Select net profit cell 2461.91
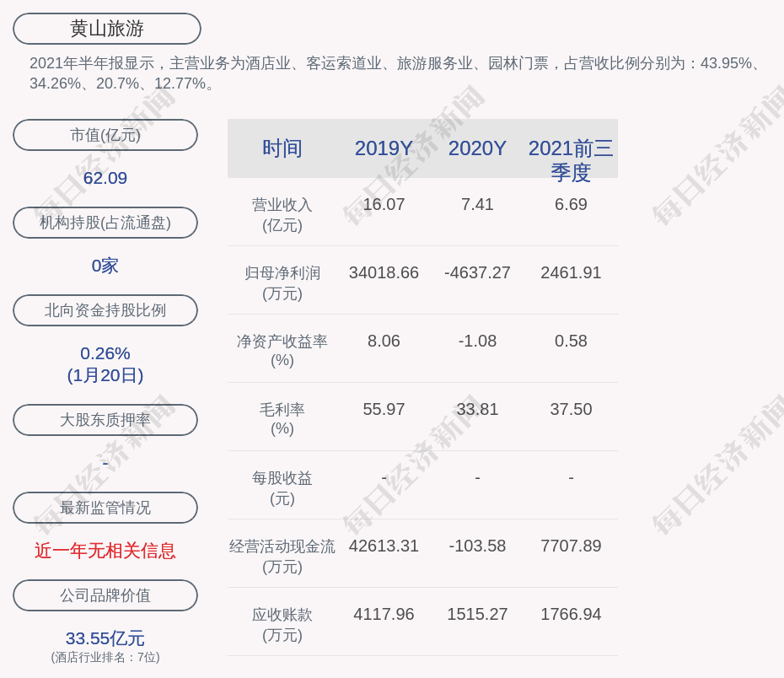 tap(571, 272)
